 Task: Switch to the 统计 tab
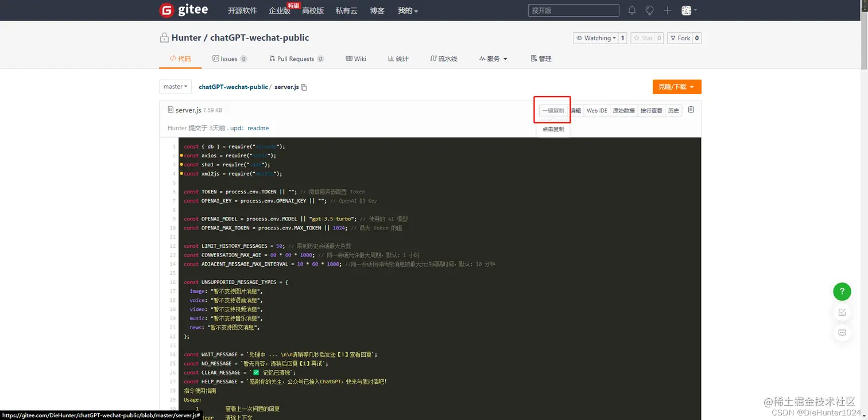[x=398, y=59]
